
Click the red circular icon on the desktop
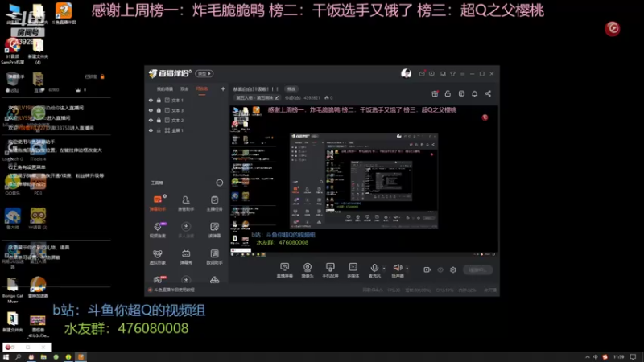click(x=613, y=28)
